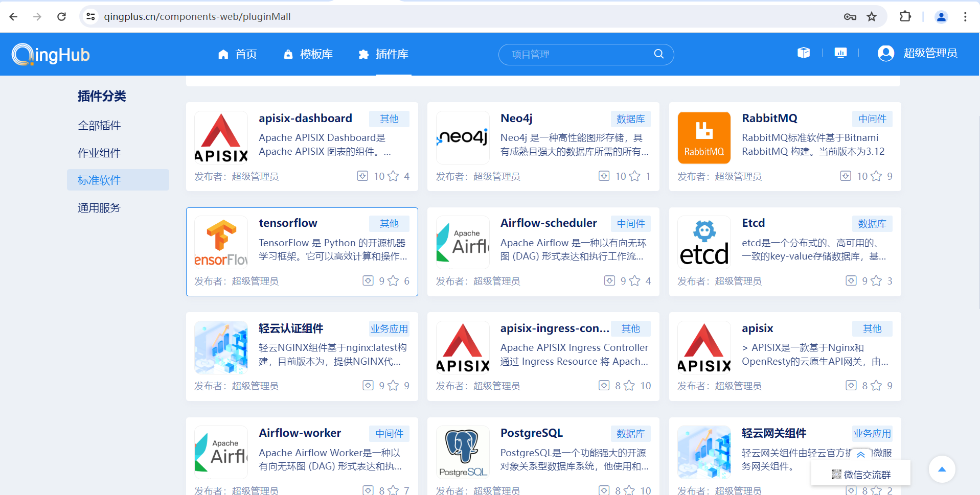Open the Etcd plugin title

click(x=754, y=223)
